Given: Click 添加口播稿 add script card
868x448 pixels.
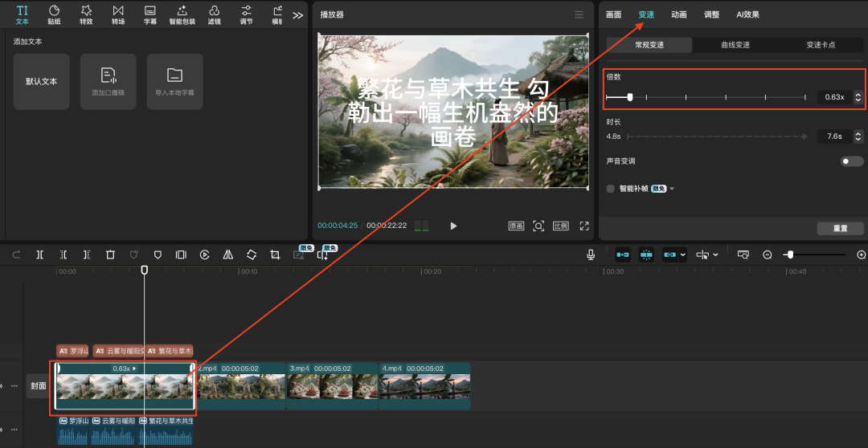Looking at the screenshot, I should pos(108,81).
